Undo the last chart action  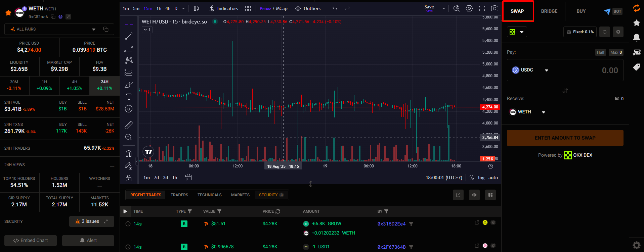(335, 8)
